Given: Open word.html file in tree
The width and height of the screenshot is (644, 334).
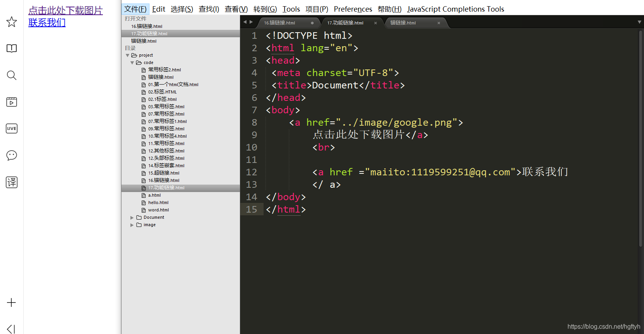Looking at the screenshot, I should [x=158, y=210].
